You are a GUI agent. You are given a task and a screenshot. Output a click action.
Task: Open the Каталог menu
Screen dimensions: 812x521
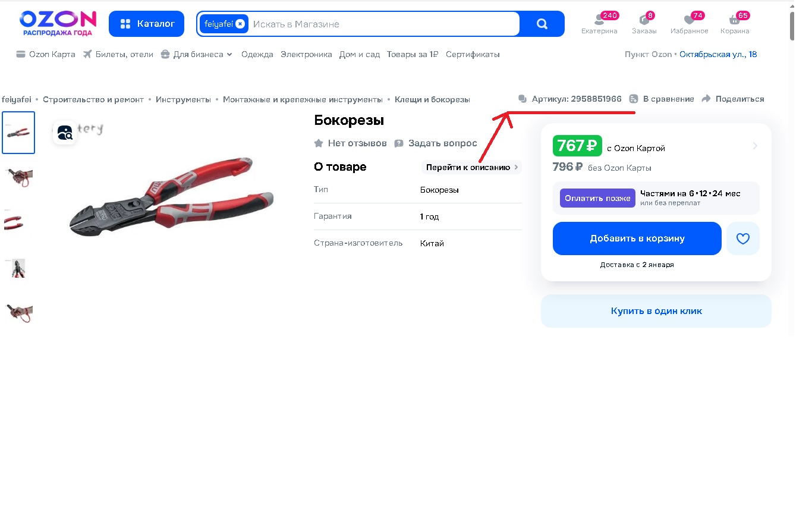click(x=146, y=24)
